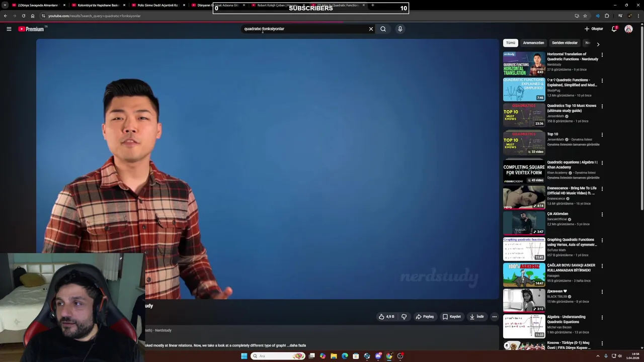The width and height of the screenshot is (644, 362).
Task: Clear the search box with X
Action: click(x=371, y=29)
